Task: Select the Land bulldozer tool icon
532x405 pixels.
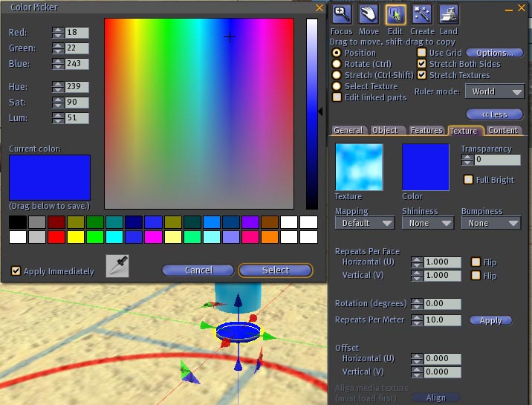Action: pyautogui.click(x=449, y=15)
